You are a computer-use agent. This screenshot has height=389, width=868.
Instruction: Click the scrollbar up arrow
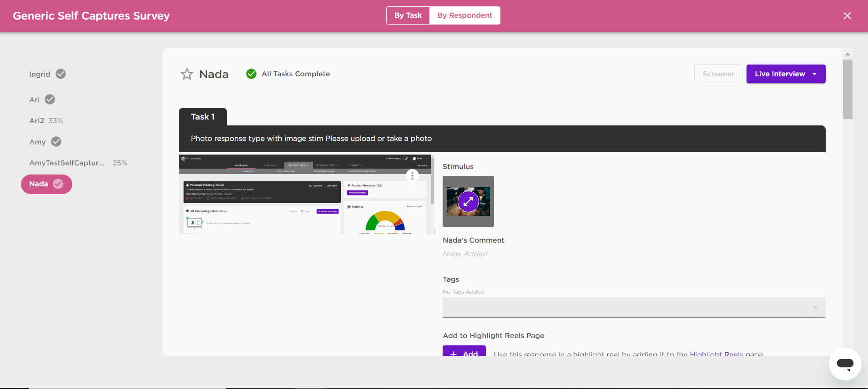[x=848, y=54]
